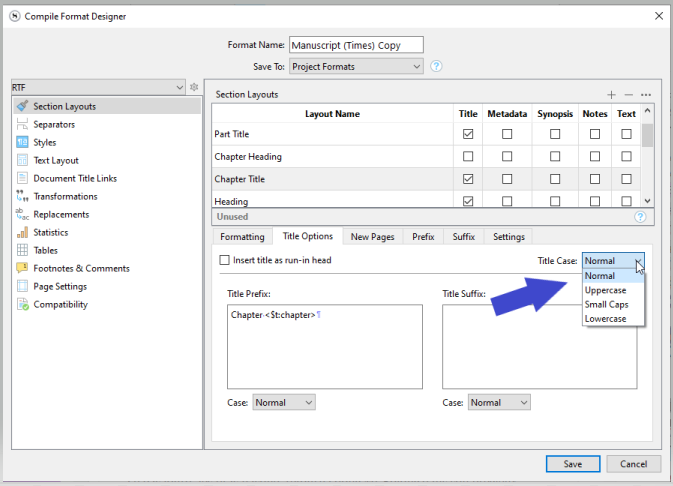Screen dimensions: 673x486
Task: Choose Small Caps in Title Case list
Action: click(x=613, y=304)
